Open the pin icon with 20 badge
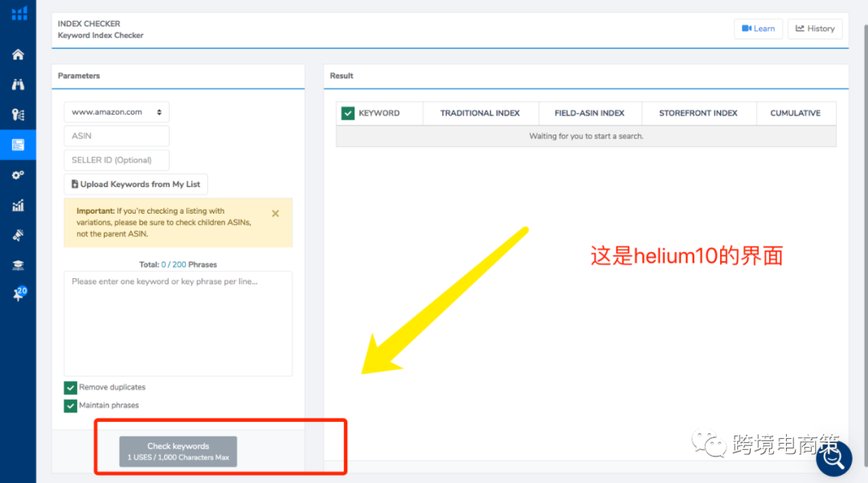The width and height of the screenshot is (868, 483). tap(18, 295)
